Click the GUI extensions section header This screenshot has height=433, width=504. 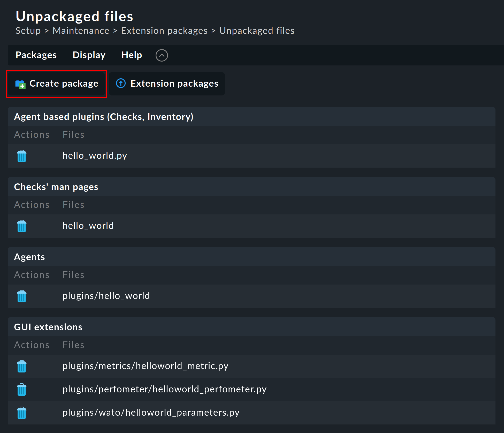pyautogui.click(x=48, y=327)
